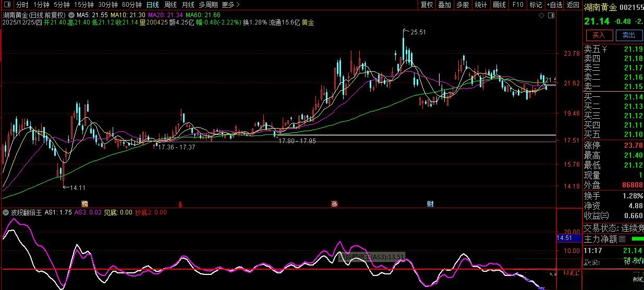Screen dimensions: 644x290
Task: Click the ¥ icon next to 卖五
Action: point(604,49)
